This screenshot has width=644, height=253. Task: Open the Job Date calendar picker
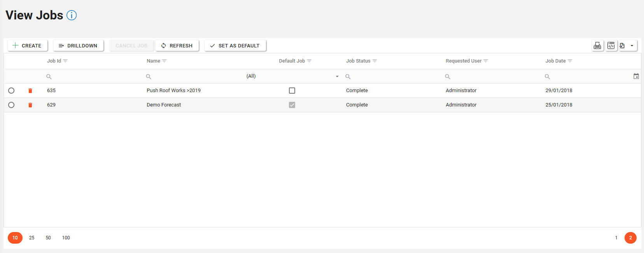636,76
